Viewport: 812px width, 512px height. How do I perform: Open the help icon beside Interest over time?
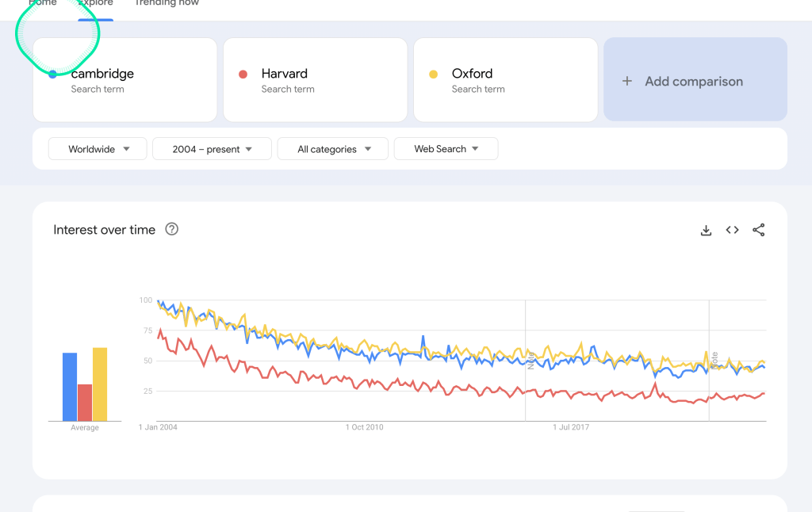click(x=171, y=229)
